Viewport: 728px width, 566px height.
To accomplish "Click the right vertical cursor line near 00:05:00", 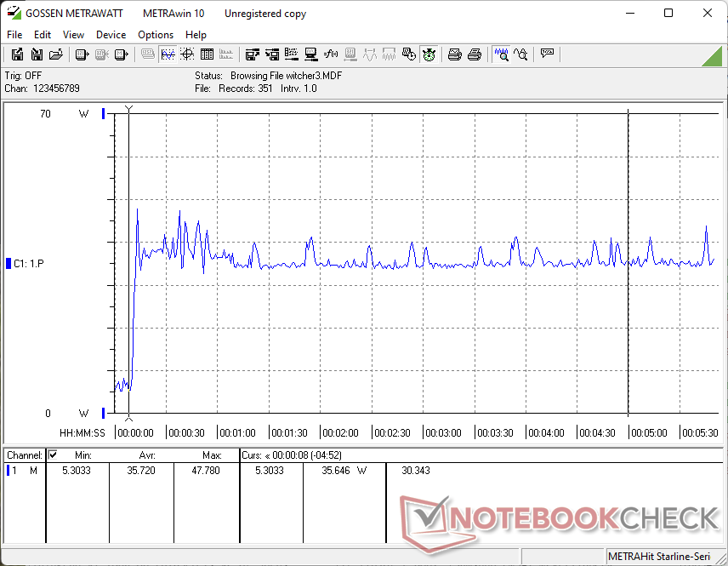I will click(628, 262).
